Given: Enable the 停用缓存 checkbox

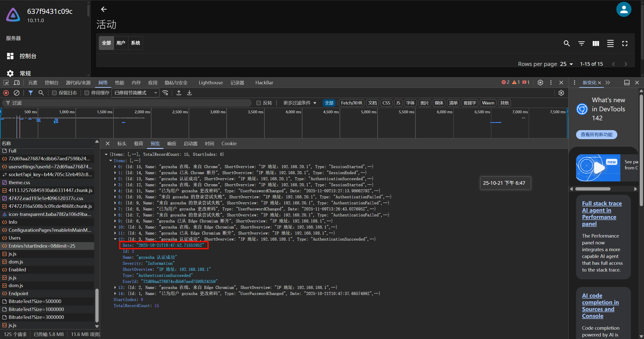Looking at the screenshot, I should pos(87,93).
